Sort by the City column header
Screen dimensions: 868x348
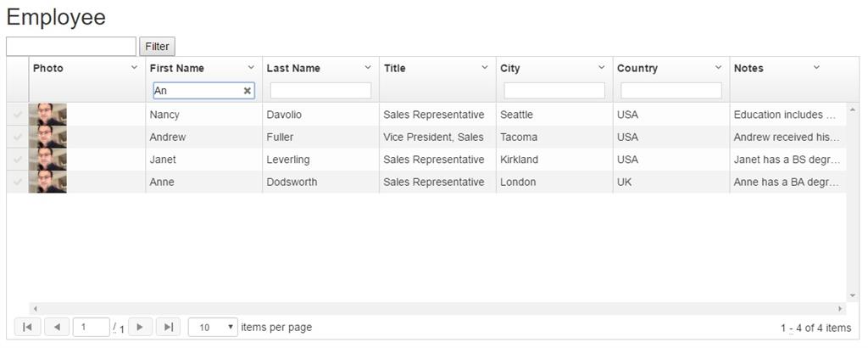coord(510,68)
